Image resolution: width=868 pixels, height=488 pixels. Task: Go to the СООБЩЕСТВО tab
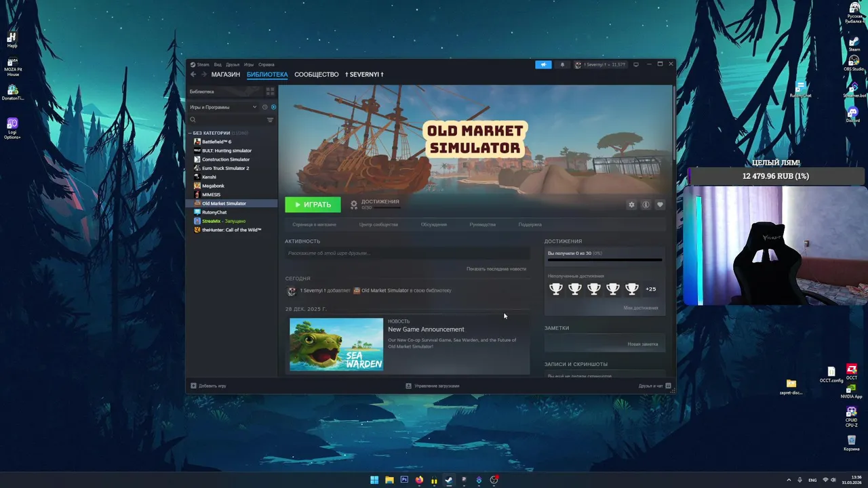[x=317, y=75]
